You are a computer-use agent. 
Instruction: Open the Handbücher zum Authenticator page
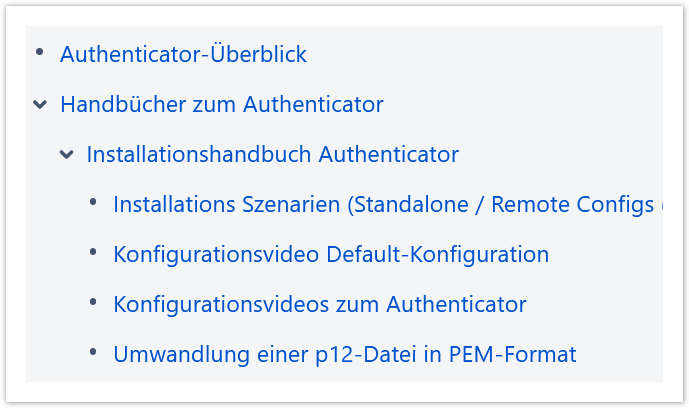point(221,104)
